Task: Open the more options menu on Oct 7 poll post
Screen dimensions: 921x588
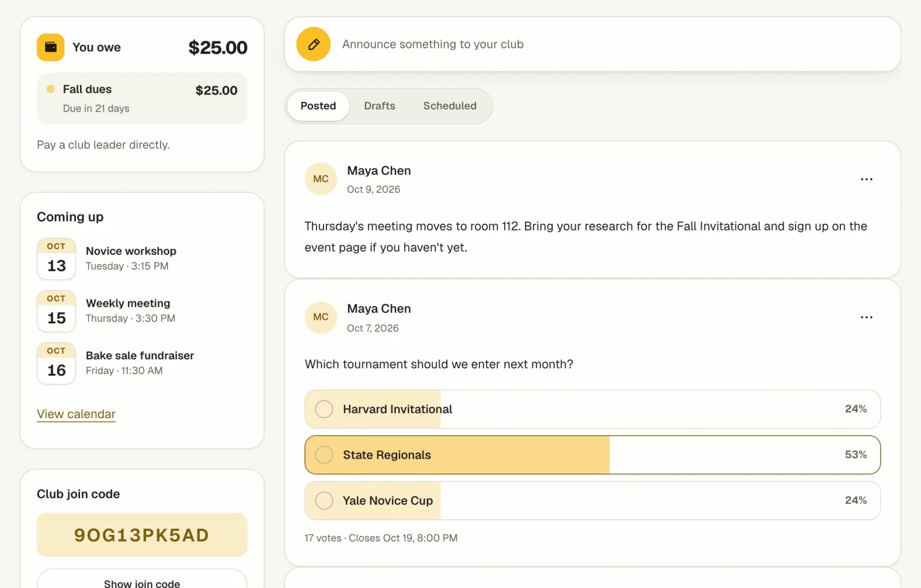Action: pos(866,317)
